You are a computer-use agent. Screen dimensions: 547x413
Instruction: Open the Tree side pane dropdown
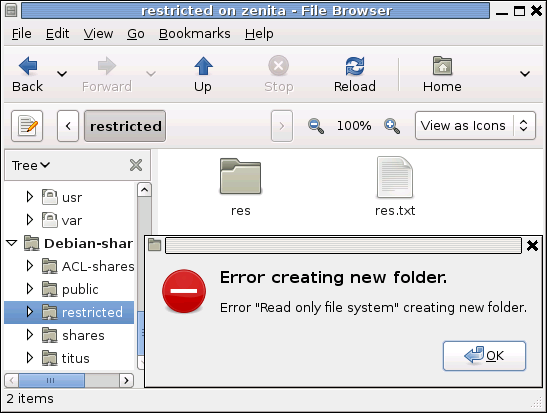click(31, 165)
